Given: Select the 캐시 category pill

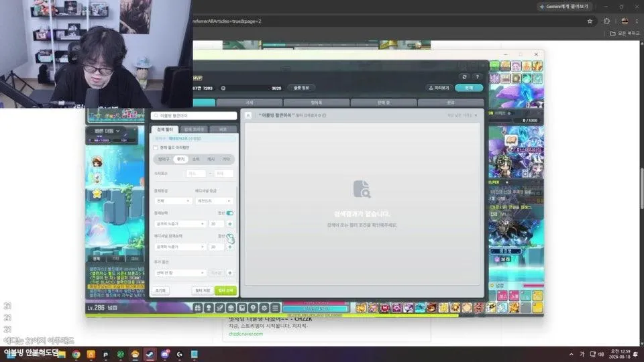Looking at the screenshot, I should pos(211,160).
